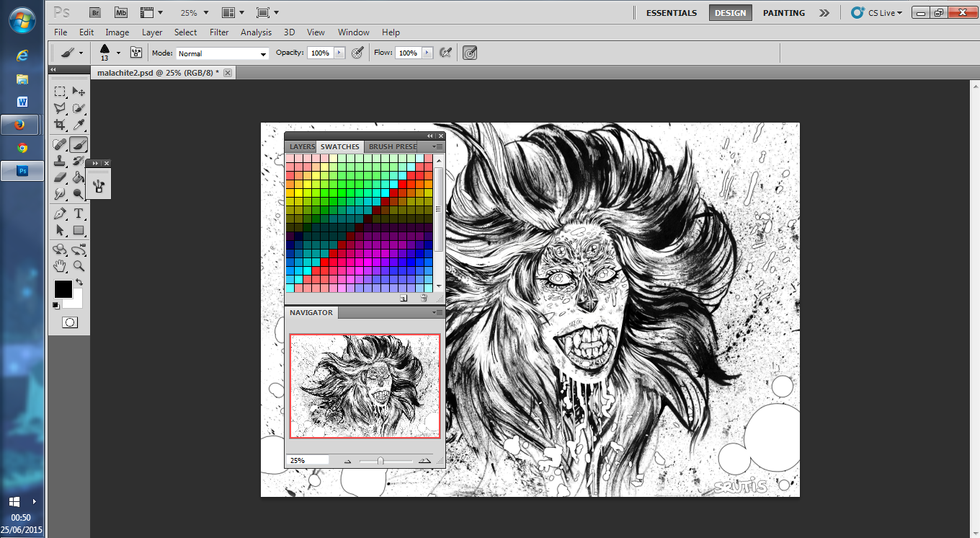The width and height of the screenshot is (980, 538).
Task: Activate the Horizontal Type tool
Action: point(79,213)
